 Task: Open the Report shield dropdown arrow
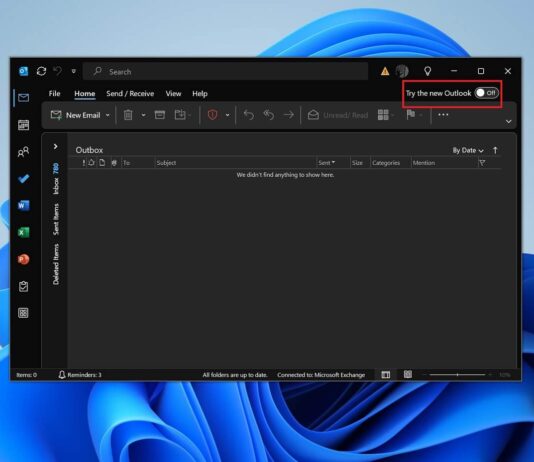tap(227, 115)
